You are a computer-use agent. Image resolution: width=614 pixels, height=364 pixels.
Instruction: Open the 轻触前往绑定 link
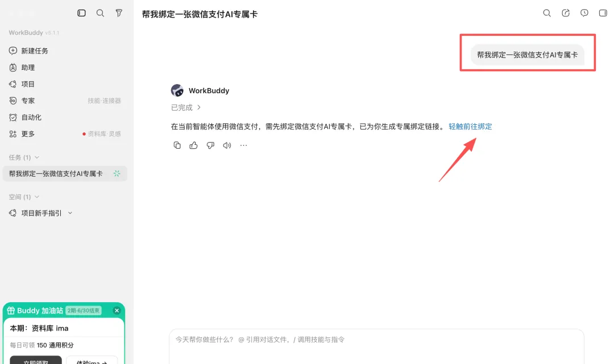(x=470, y=126)
